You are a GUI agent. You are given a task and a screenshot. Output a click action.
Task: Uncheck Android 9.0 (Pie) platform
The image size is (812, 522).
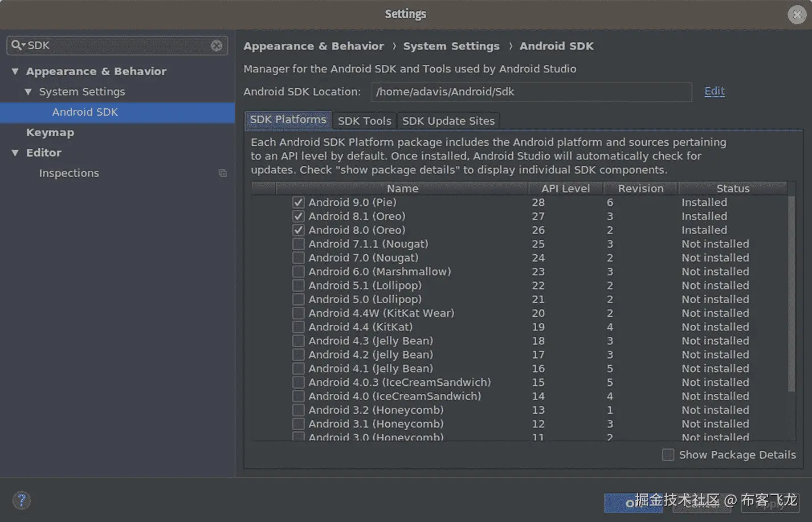298,202
